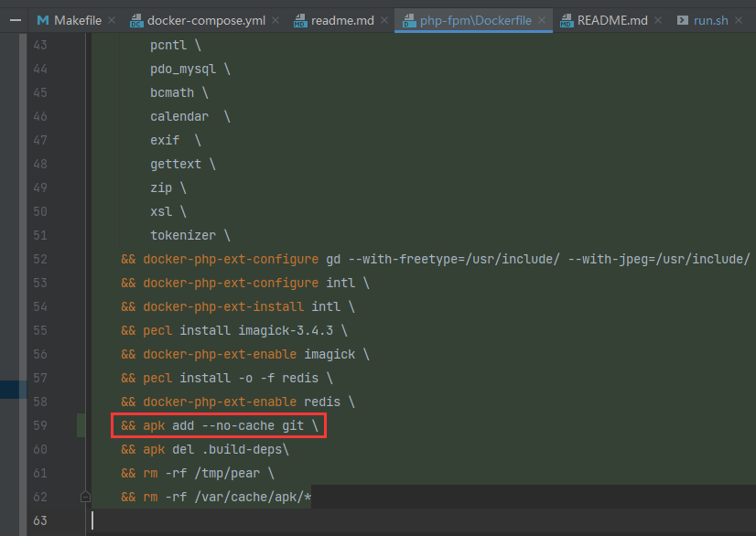Click the minus icon left of the tabs
This screenshot has width=756, height=536.
tap(13, 20)
